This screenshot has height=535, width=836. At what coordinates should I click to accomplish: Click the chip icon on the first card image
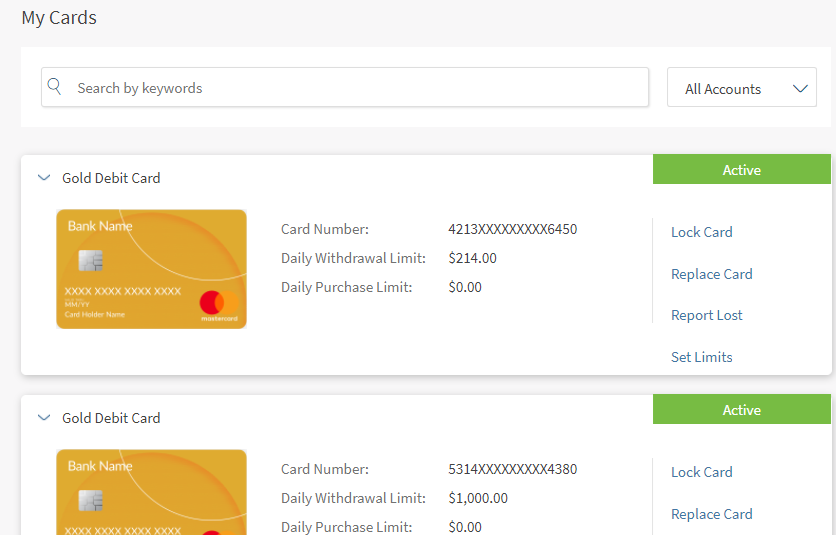coord(91,262)
